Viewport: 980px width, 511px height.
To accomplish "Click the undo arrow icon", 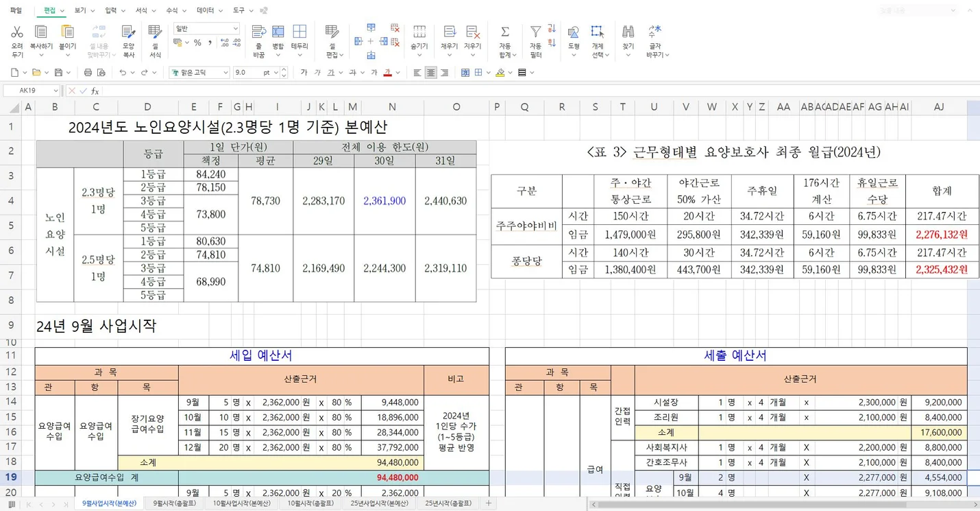I will (123, 73).
